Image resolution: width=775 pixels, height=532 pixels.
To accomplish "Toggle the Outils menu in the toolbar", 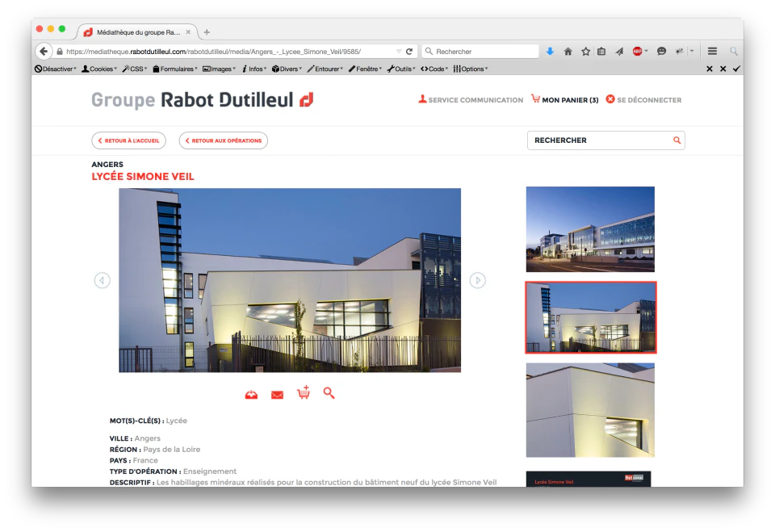I will [400, 69].
